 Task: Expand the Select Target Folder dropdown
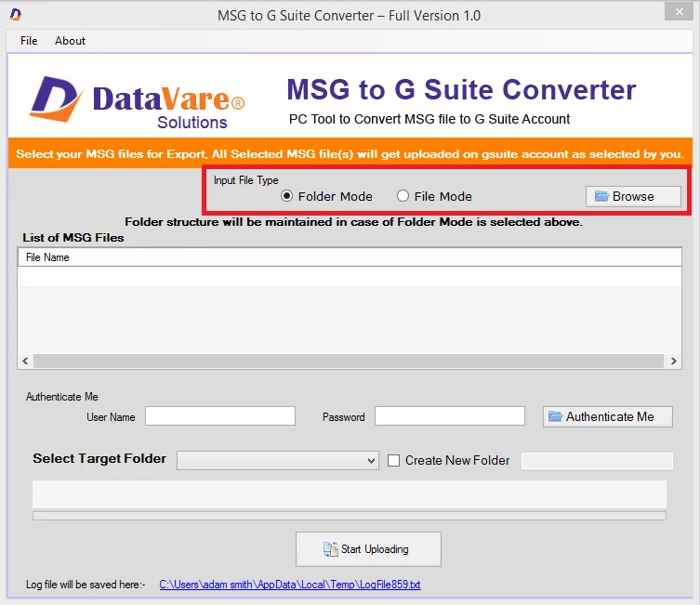click(278, 460)
